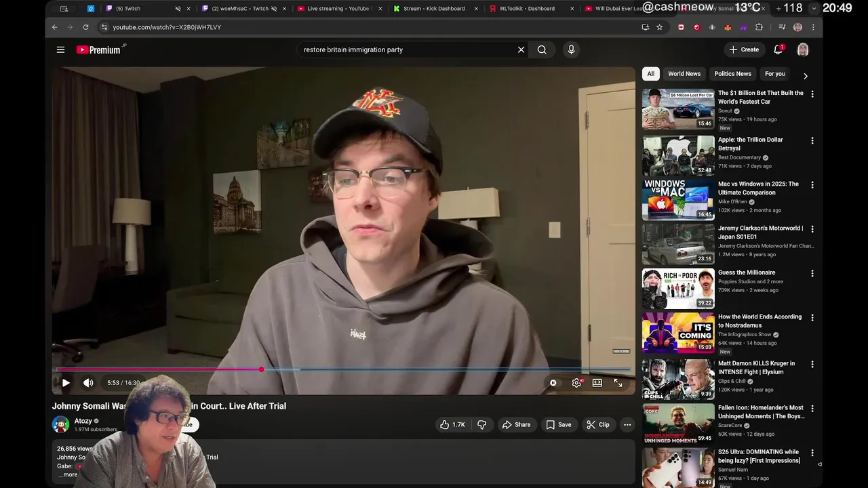
Task: Start voice search with the microphone
Action: (571, 49)
